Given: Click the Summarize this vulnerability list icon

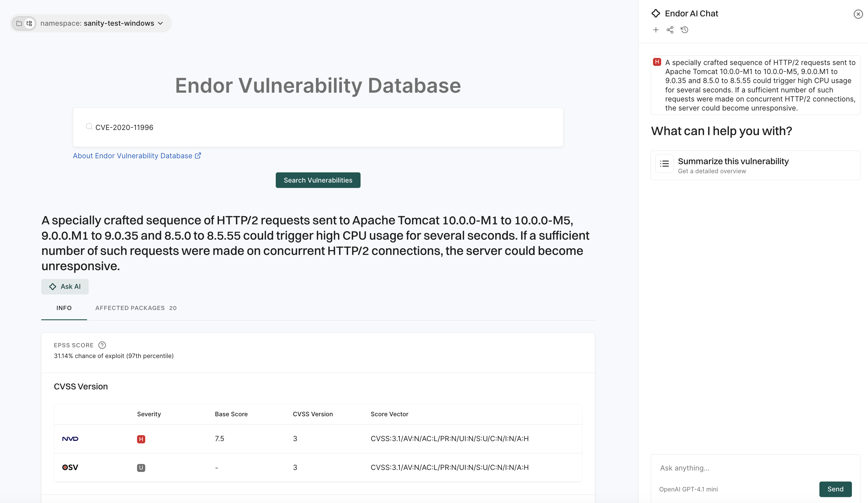Looking at the screenshot, I should point(665,164).
